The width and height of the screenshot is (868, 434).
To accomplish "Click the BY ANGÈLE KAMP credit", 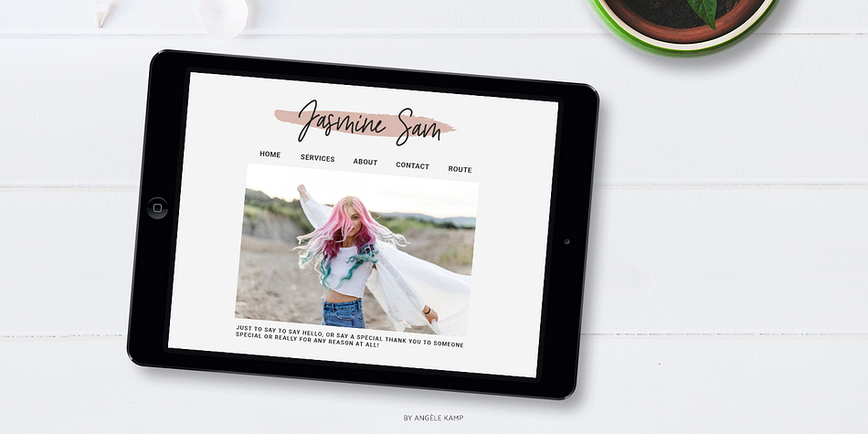I will click(433, 418).
